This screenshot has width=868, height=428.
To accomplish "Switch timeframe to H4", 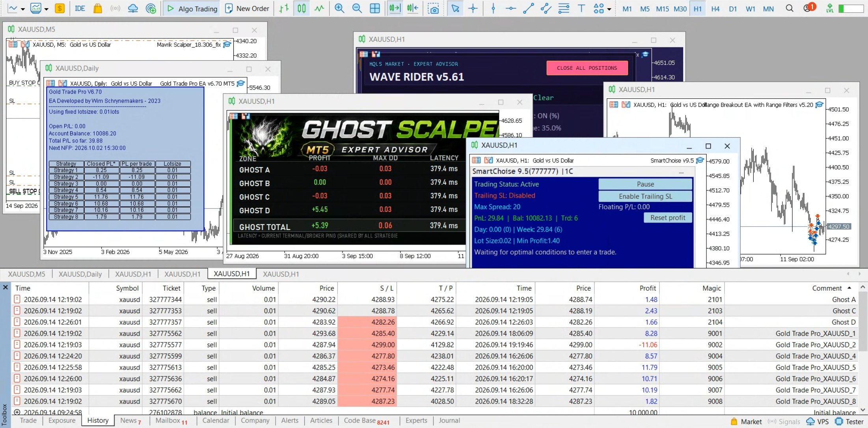I will 715,9.
